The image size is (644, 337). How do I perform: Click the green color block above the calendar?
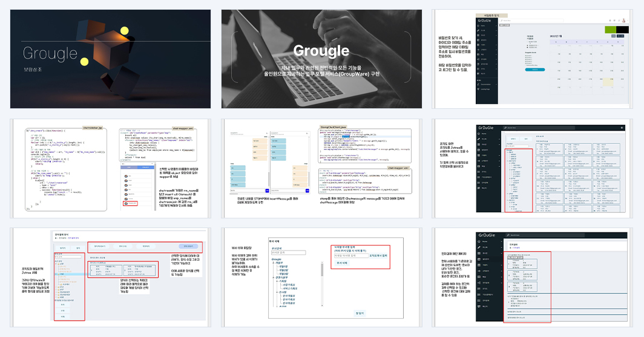[611, 30]
